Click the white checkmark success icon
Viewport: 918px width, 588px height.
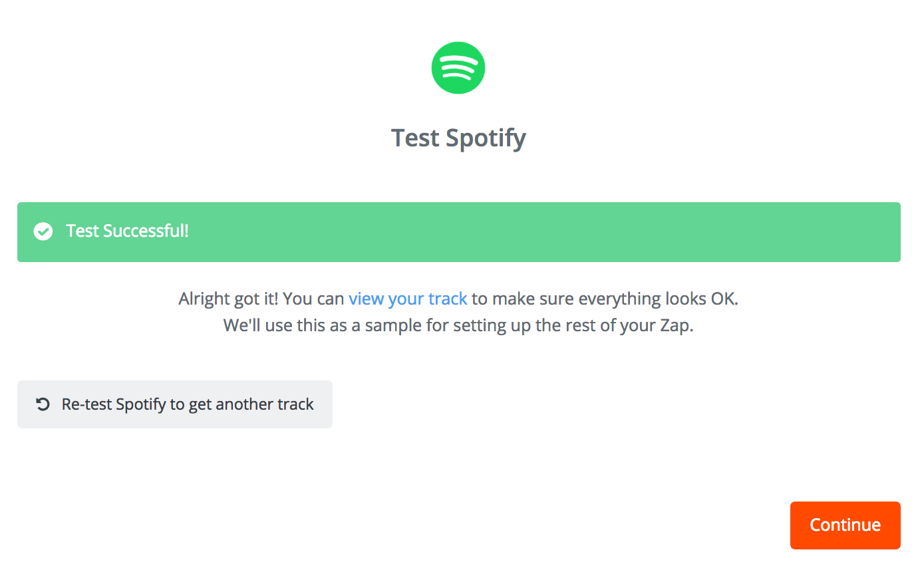(43, 231)
